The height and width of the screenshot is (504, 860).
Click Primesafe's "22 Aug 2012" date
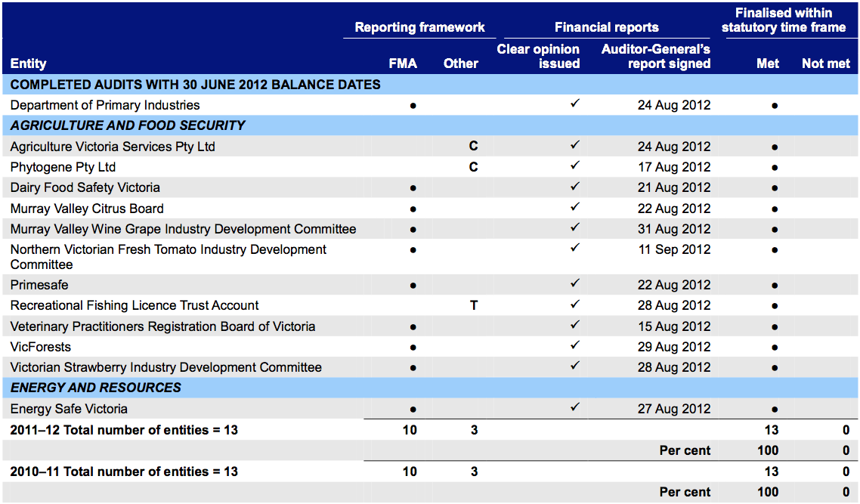(674, 285)
